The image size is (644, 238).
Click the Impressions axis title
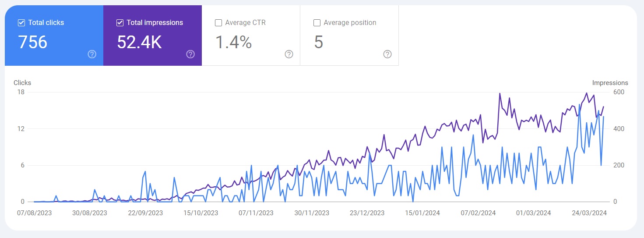pos(610,83)
